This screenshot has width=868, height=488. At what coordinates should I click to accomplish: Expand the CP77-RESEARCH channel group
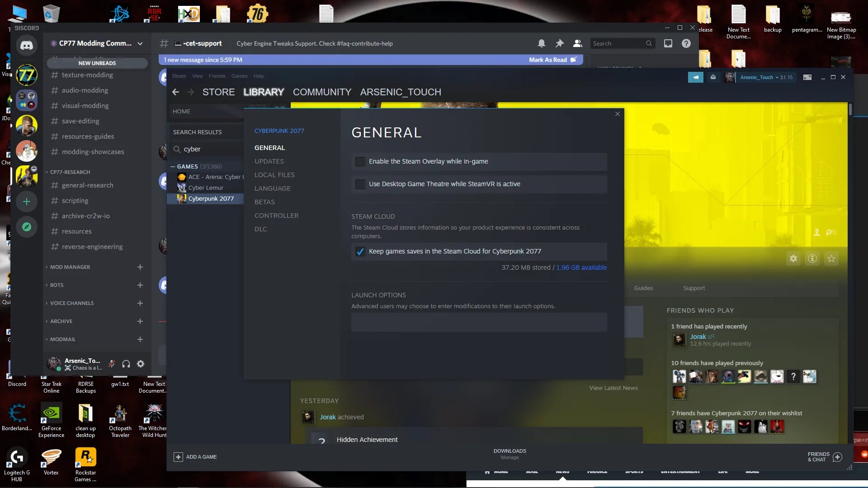click(x=70, y=172)
